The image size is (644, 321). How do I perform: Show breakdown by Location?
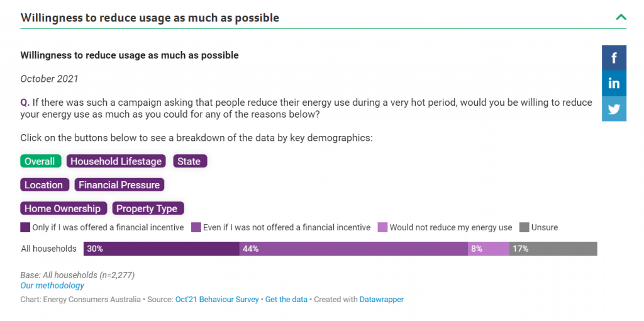(x=45, y=185)
